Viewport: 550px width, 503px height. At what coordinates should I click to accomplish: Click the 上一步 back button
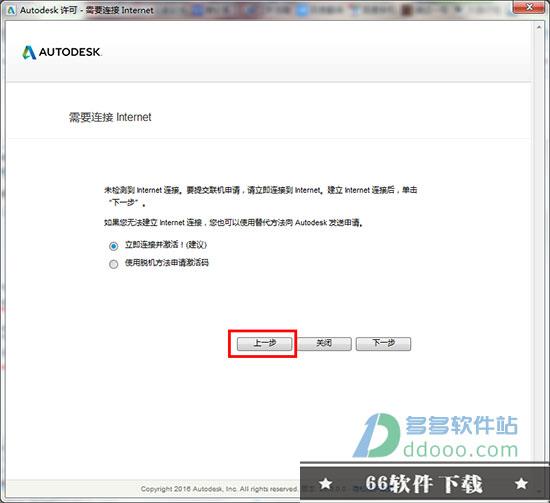264,343
